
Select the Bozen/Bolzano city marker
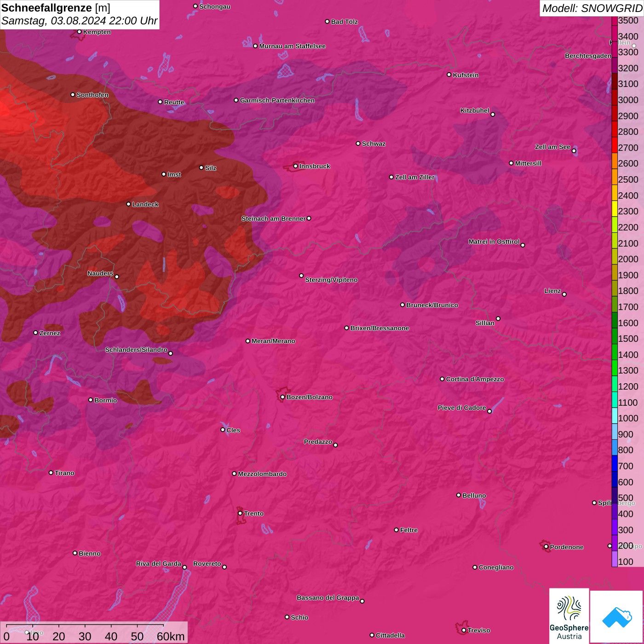coord(282,397)
